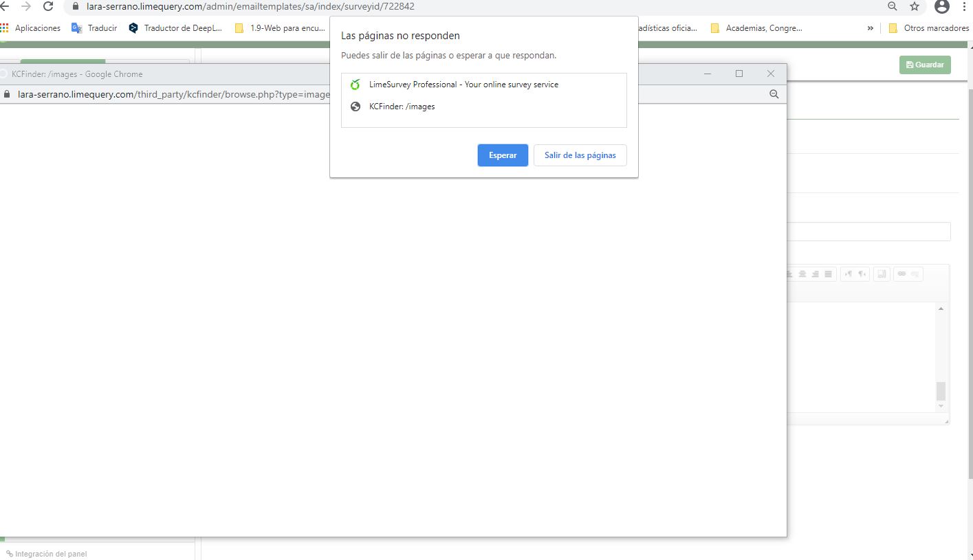
Task: Click the zoom icon in main address bar
Action: point(892,6)
